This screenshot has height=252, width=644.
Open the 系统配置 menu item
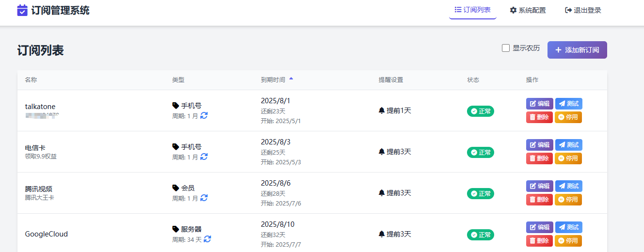(x=528, y=10)
